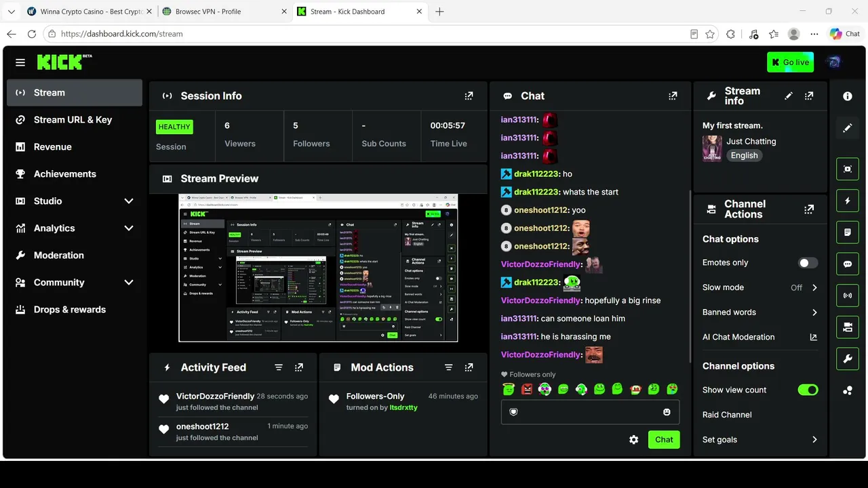Switch to the Browsec VPN Profile tab
868x488 pixels.
[x=224, y=12]
